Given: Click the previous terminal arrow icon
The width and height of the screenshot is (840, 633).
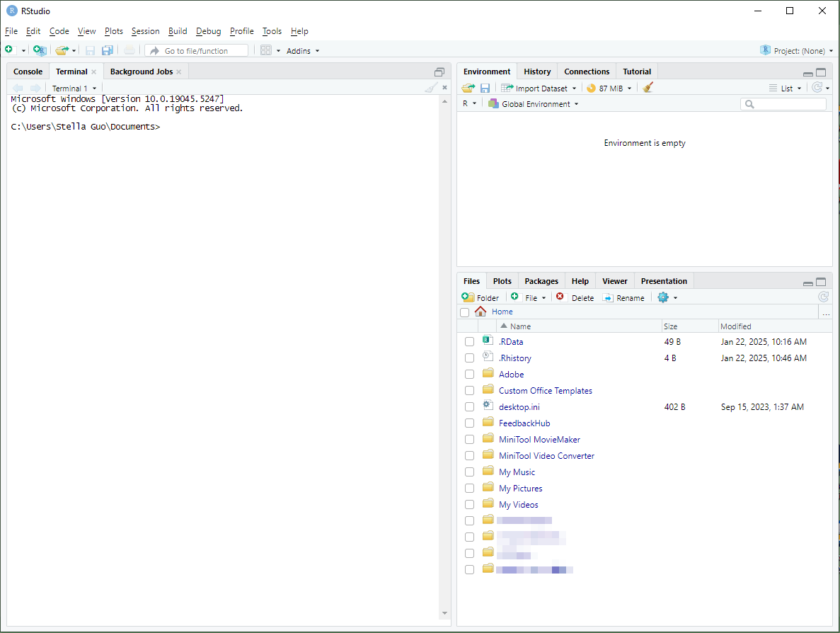Looking at the screenshot, I should point(18,88).
